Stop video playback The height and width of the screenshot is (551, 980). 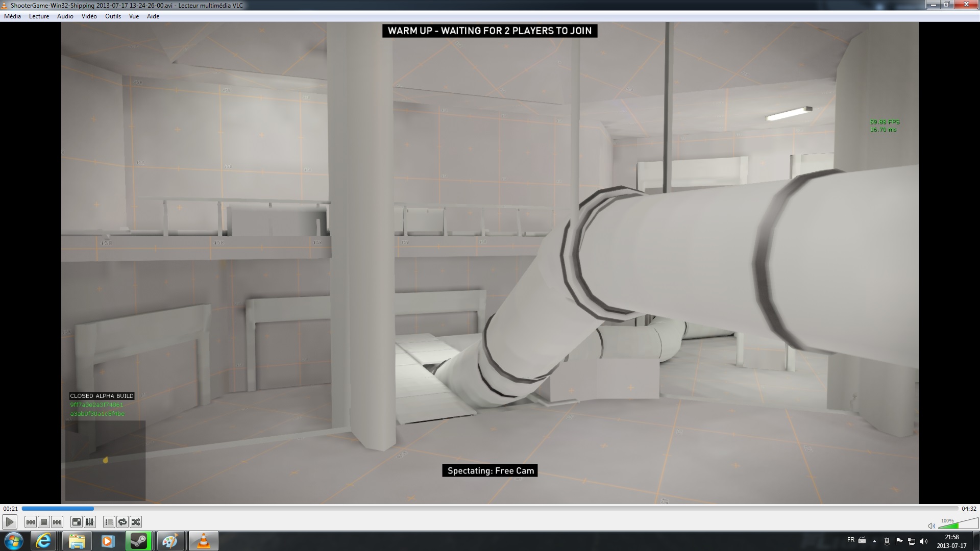pos(44,522)
